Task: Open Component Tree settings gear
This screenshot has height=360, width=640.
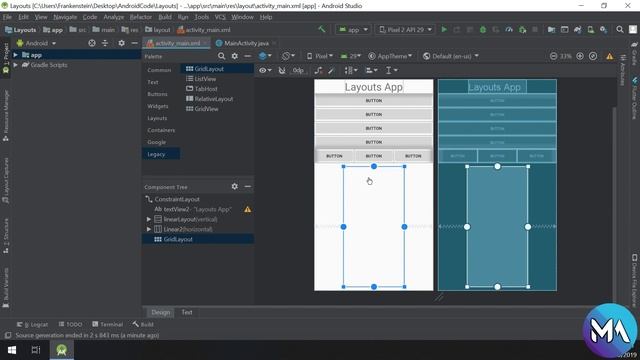Action: point(234,186)
